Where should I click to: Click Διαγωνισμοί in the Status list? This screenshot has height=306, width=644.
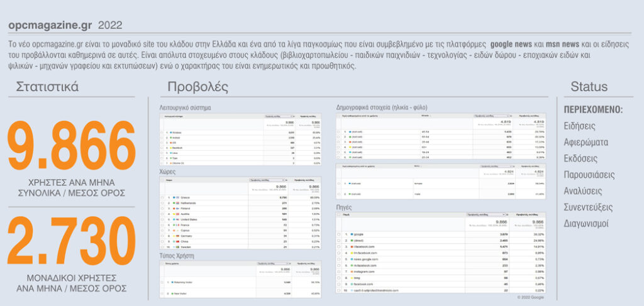pyautogui.click(x=586, y=224)
